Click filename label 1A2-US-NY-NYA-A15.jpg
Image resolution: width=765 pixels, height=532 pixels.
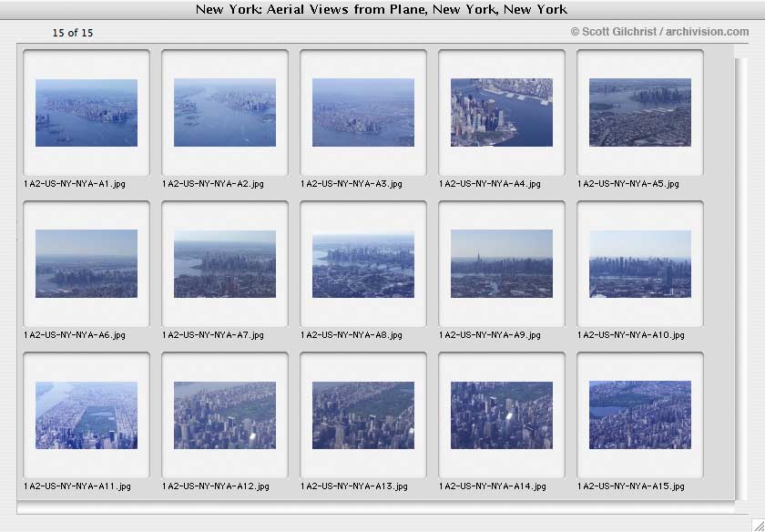631,486
